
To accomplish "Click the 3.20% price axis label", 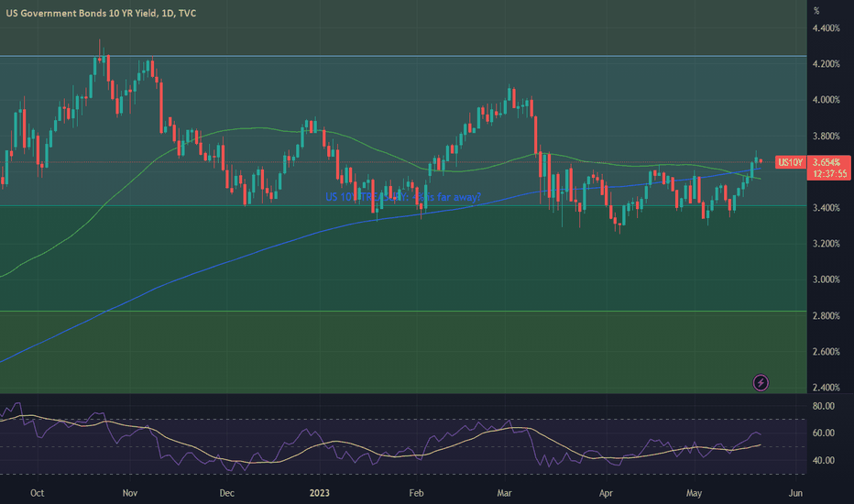I will [827, 244].
